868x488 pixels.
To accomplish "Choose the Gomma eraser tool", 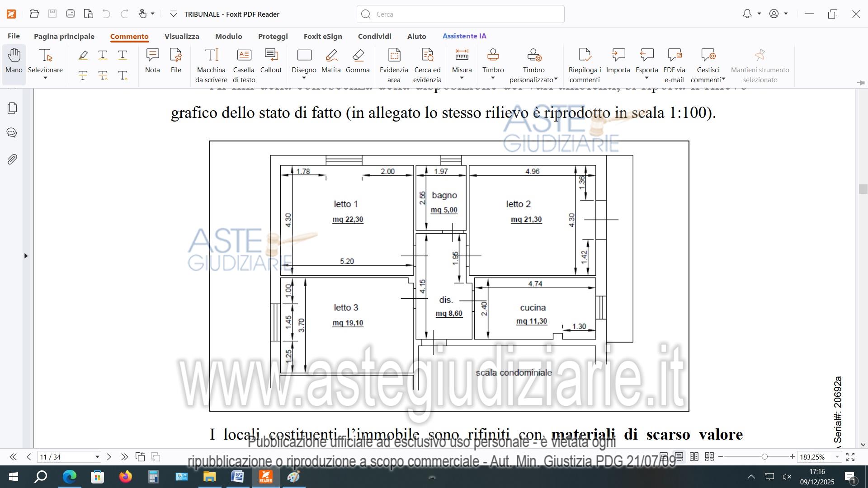I will (358, 61).
